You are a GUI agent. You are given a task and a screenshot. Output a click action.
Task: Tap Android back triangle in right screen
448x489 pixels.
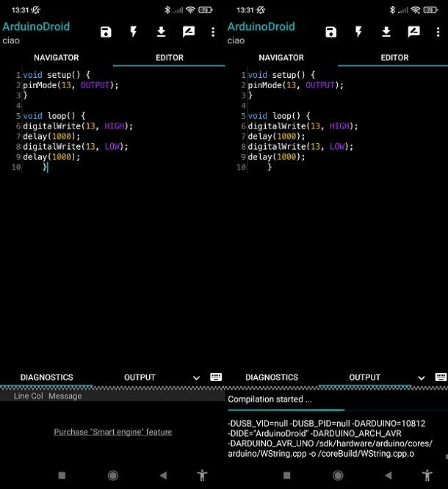(388, 475)
